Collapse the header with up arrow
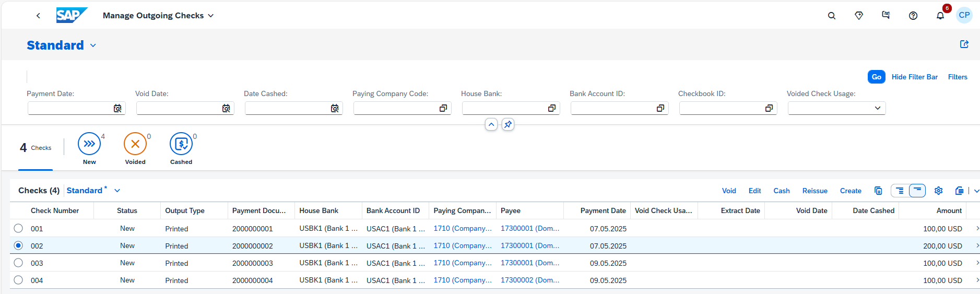The image size is (980, 294). coord(491,125)
